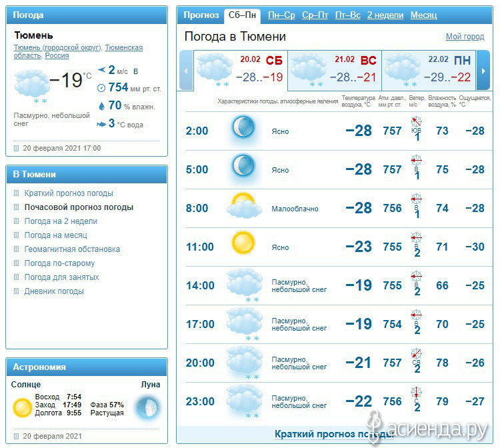Click the wind compass icon at 20:00
This screenshot has height=448, width=500.
tap(416, 353)
